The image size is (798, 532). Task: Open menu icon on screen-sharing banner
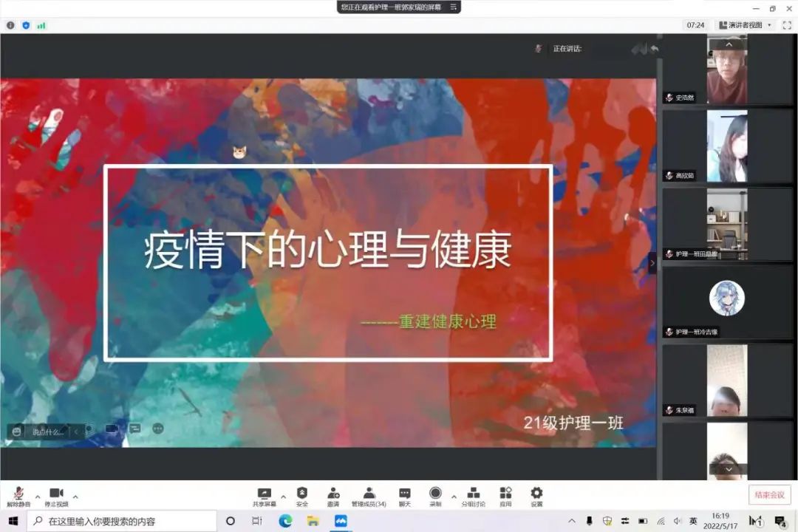click(x=454, y=7)
